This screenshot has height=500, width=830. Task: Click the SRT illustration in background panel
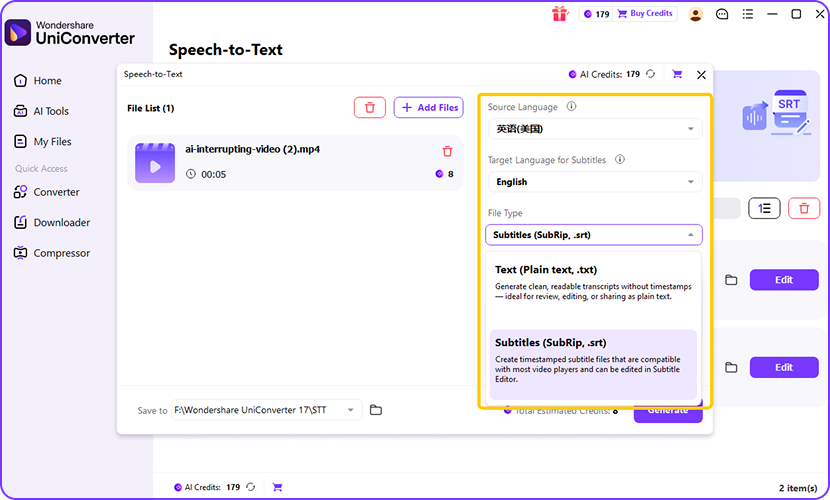tap(777, 113)
